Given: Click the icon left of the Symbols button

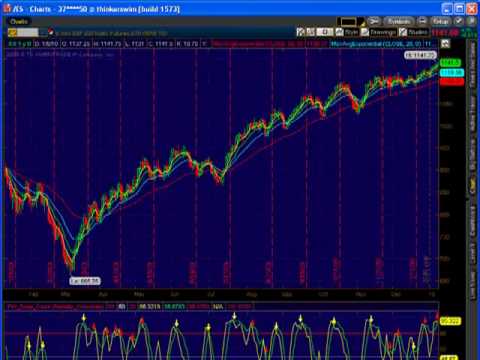Looking at the screenshot, I should click(x=374, y=21).
